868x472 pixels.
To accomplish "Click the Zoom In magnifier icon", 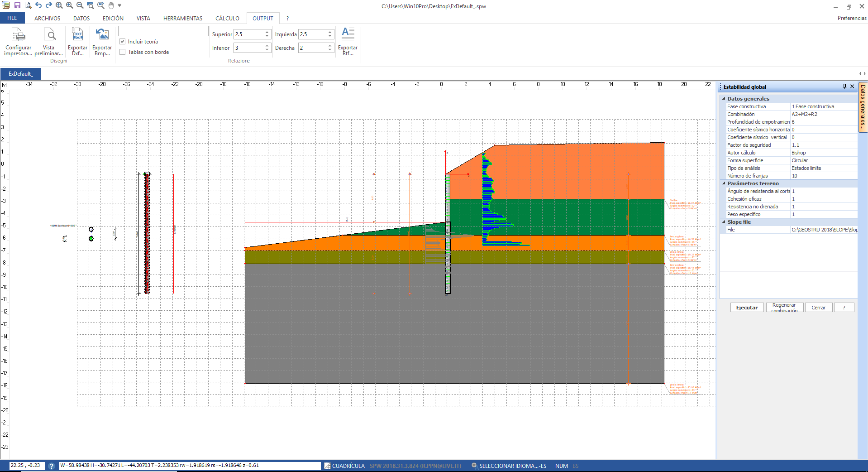I will point(69,5).
